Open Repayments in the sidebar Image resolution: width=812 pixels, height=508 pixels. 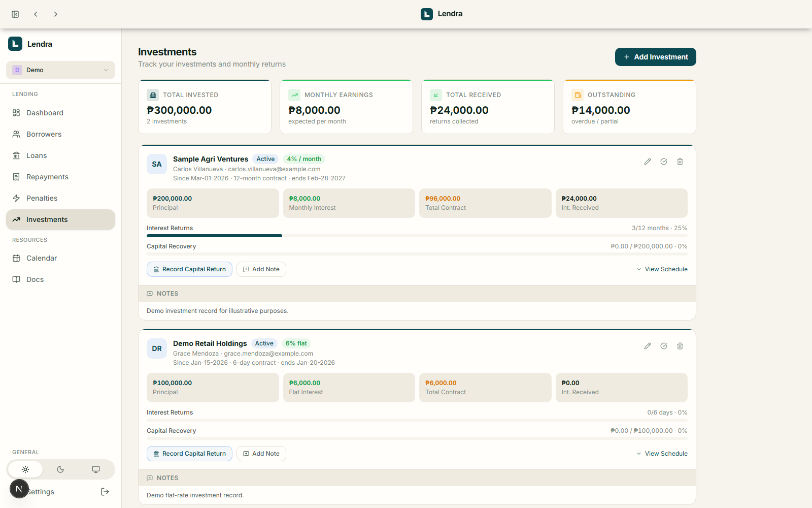60,177
